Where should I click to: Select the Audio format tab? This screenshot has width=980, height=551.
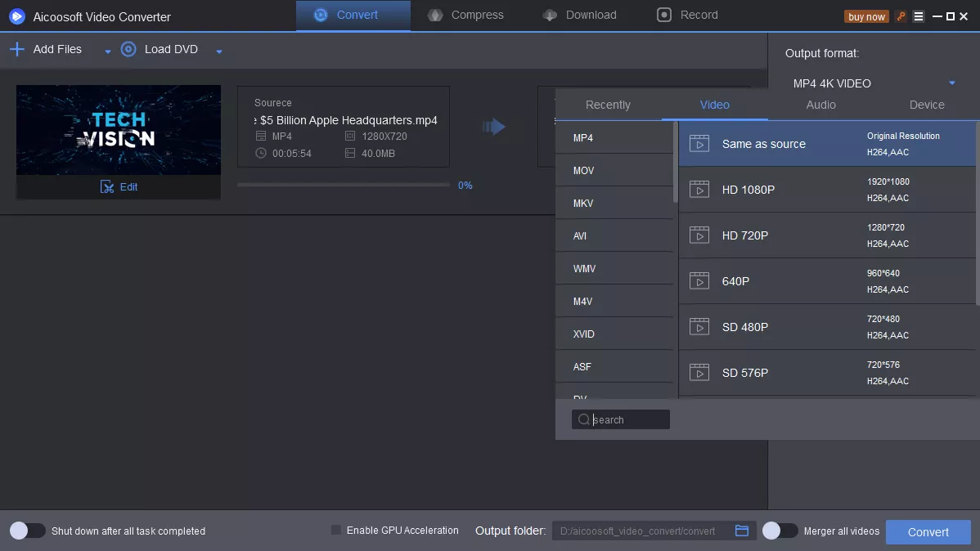point(820,105)
